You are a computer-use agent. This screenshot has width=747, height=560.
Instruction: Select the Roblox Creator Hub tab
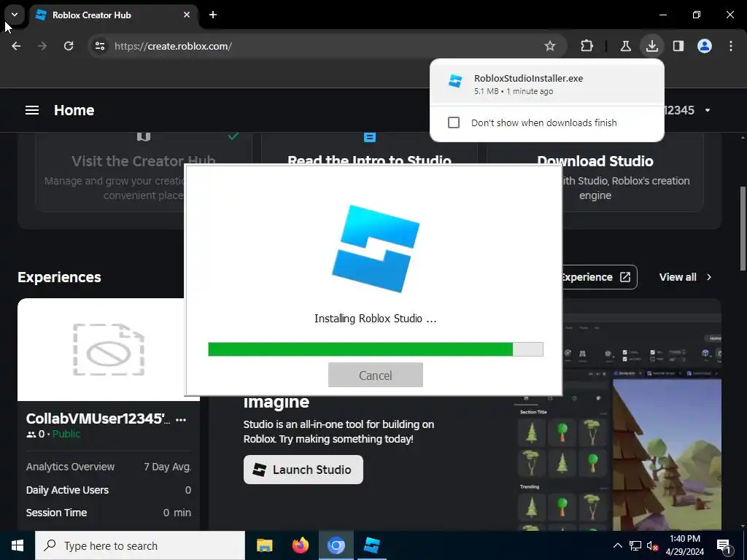[x=115, y=15]
